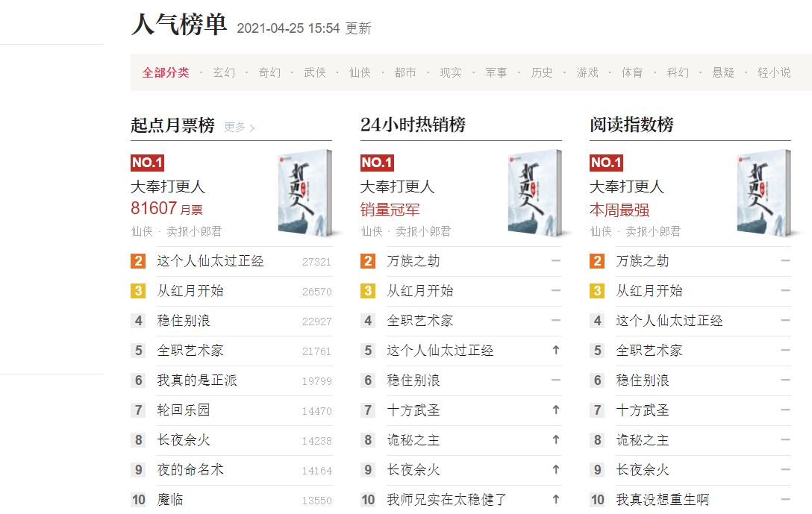The width and height of the screenshot is (812, 514).
Task: Click the monthly ticket count 81607
Action: point(154,209)
